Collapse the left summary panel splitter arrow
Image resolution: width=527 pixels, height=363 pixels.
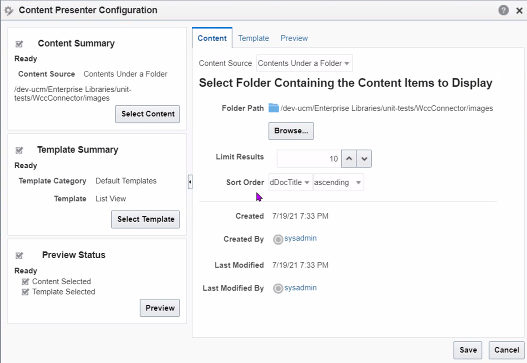pyautogui.click(x=190, y=182)
